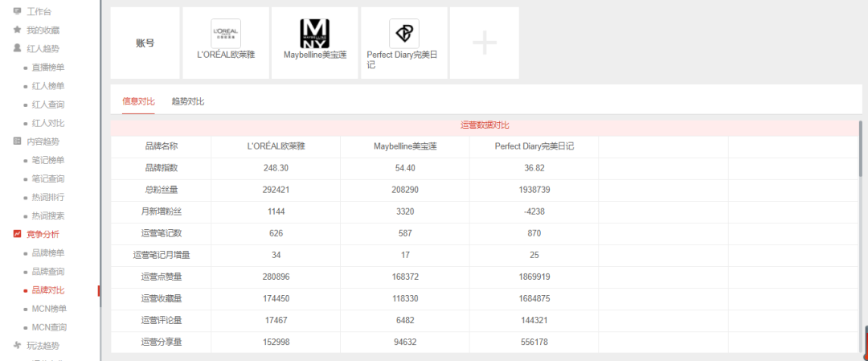Switch to the 趋势对比 tab
Viewport: 868px width, 361px height.
[x=188, y=101]
